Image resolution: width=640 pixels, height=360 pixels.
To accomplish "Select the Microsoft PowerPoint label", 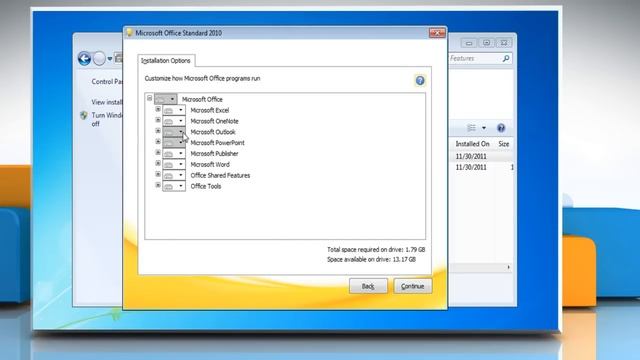I will [218, 143].
